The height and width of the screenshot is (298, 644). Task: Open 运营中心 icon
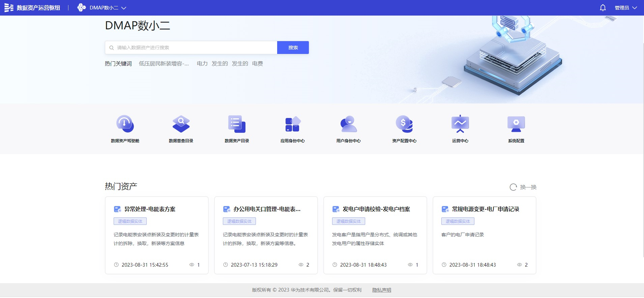pyautogui.click(x=460, y=124)
